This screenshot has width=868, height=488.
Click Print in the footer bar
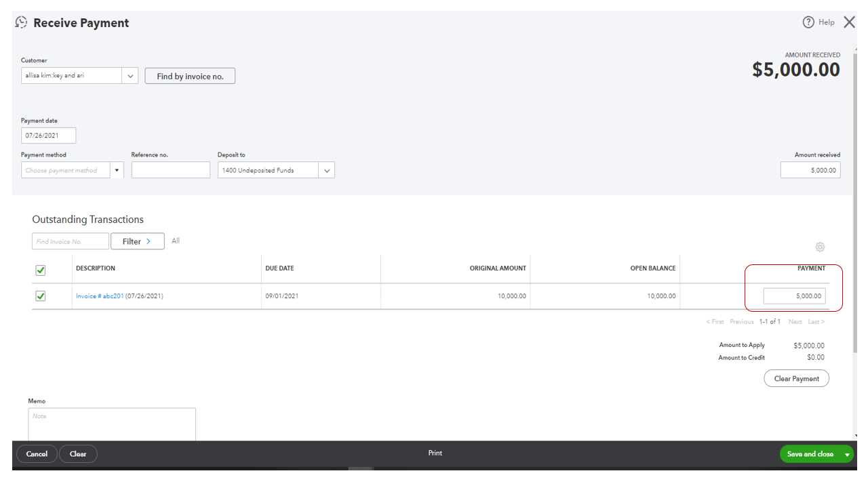[435, 453]
